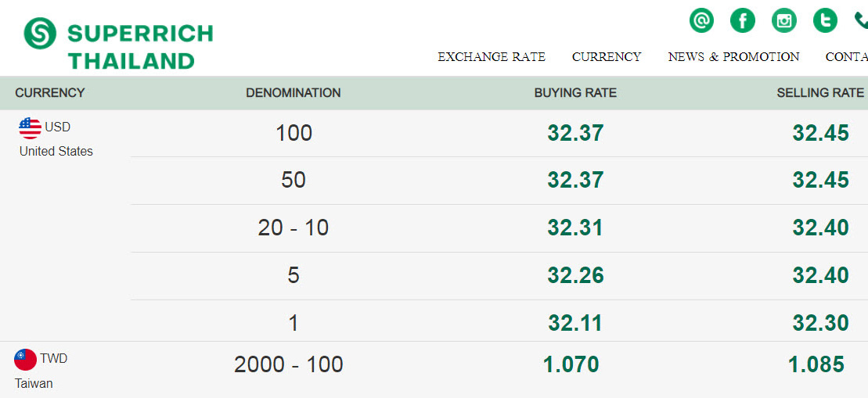Open the NEWS & PROMOTION menu
868x398 pixels.
click(733, 57)
